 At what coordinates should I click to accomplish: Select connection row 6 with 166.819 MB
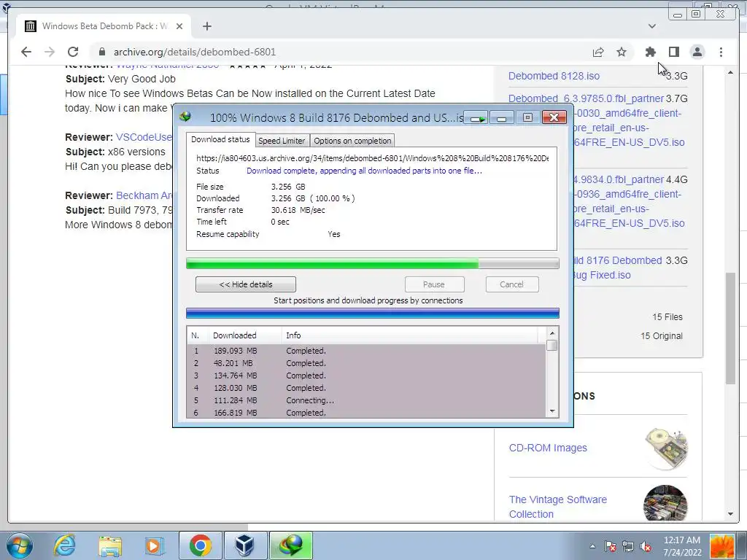(x=366, y=413)
